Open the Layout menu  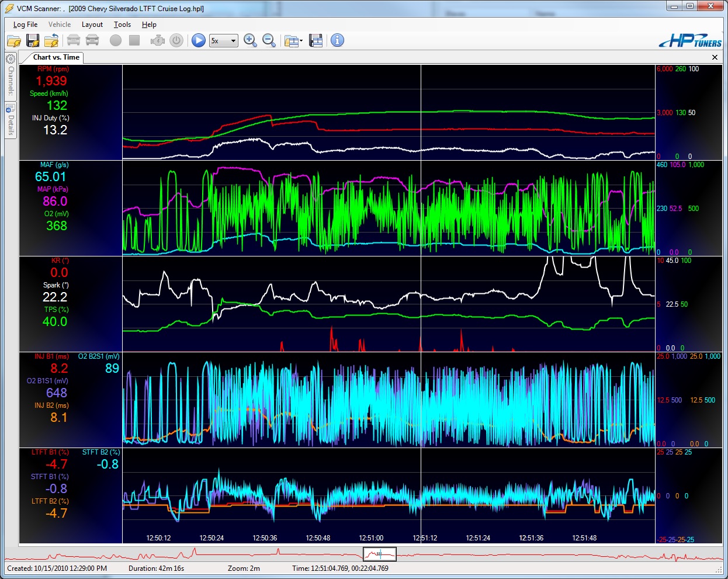click(x=92, y=25)
